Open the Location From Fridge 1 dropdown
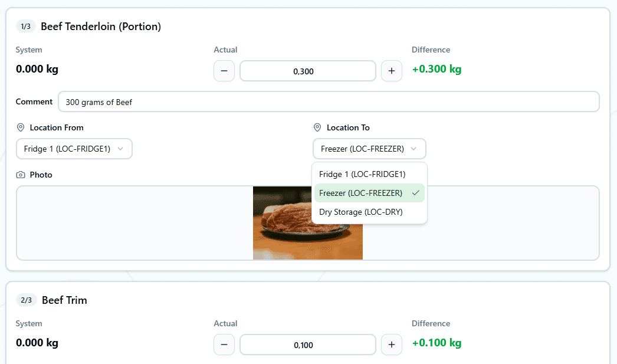 pyautogui.click(x=74, y=149)
